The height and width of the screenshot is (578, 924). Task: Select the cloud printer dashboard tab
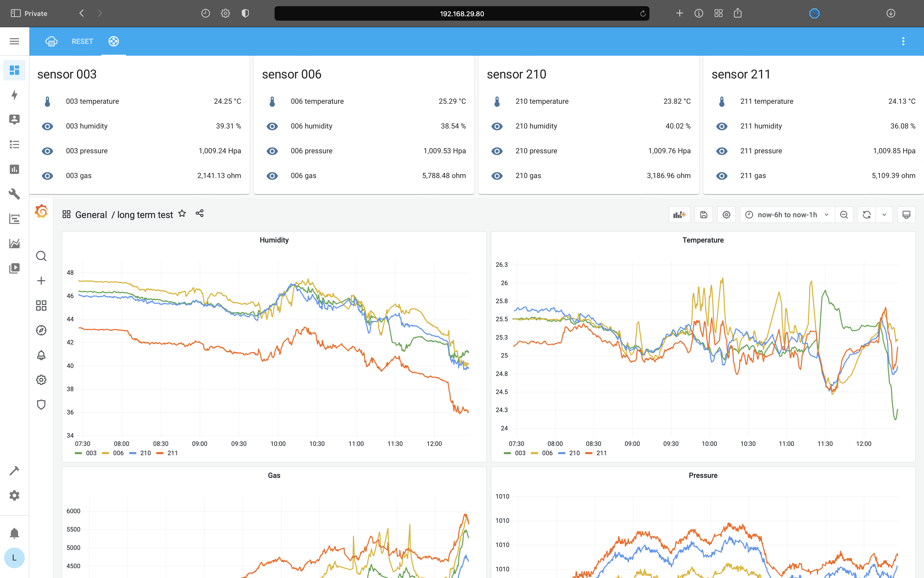point(51,41)
